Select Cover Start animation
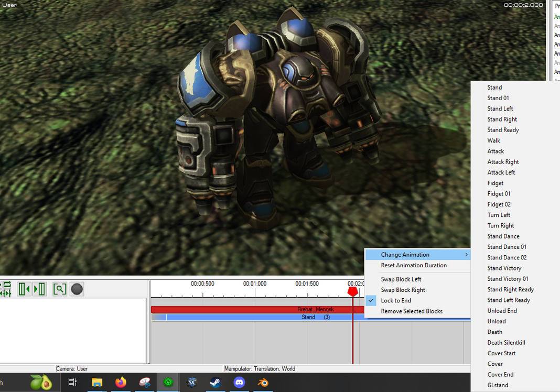 click(x=501, y=353)
